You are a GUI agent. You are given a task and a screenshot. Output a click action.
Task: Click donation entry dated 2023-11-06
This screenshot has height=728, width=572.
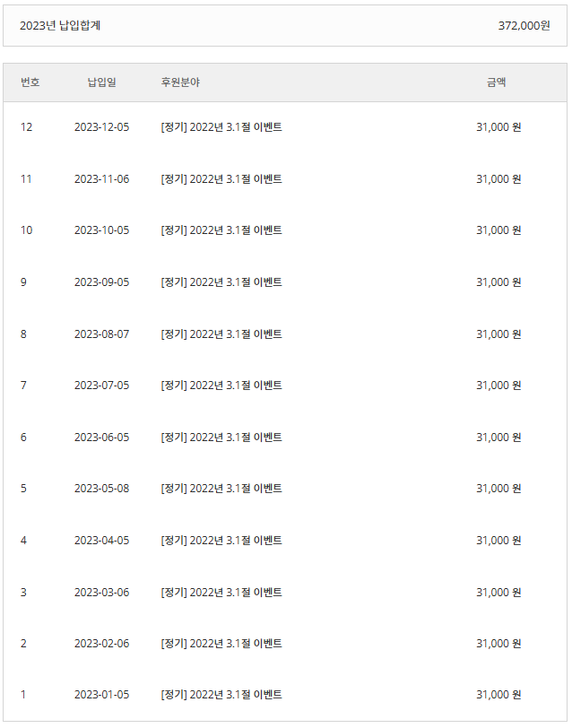click(x=221, y=179)
